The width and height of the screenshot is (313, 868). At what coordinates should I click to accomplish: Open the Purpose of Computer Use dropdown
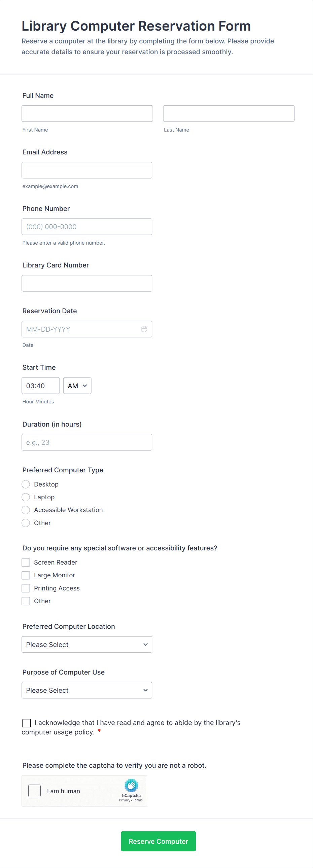pos(86,690)
